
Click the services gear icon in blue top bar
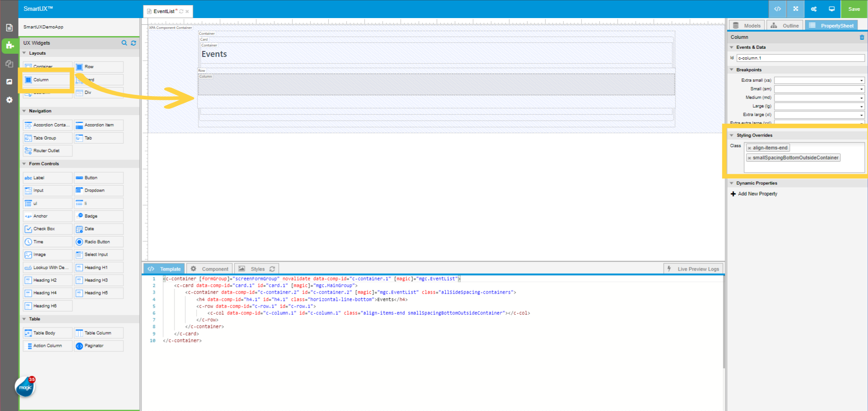(813, 9)
